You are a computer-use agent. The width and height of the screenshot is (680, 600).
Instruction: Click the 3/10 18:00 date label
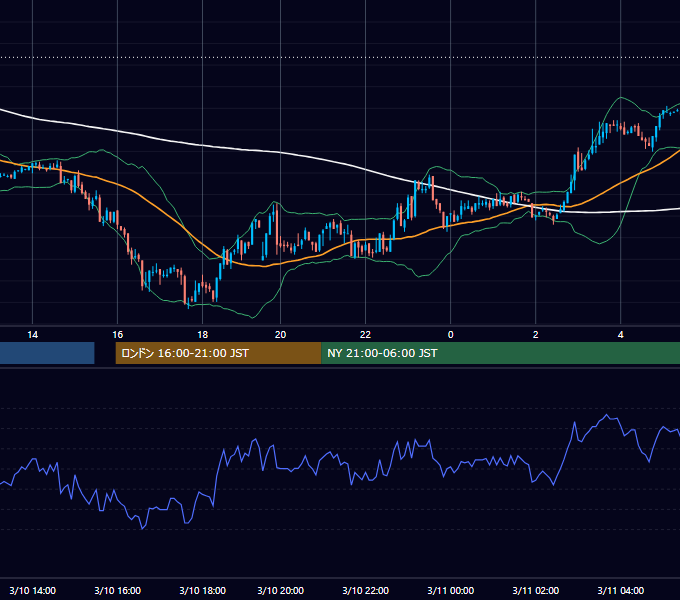tap(203, 590)
